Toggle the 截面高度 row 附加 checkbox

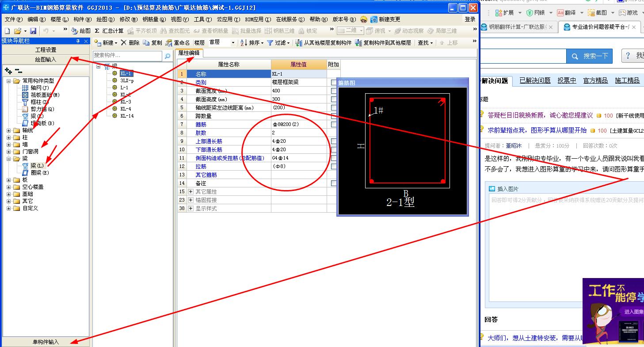click(334, 99)
